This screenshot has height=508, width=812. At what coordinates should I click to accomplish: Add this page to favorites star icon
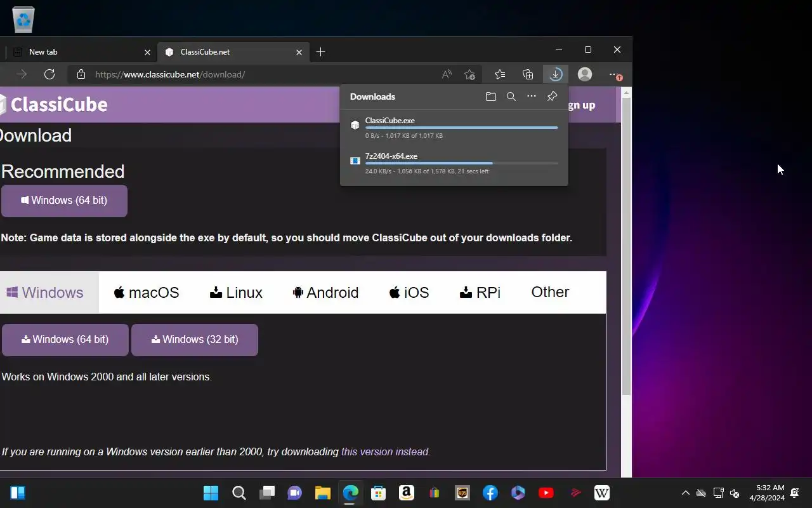[469, 74]
